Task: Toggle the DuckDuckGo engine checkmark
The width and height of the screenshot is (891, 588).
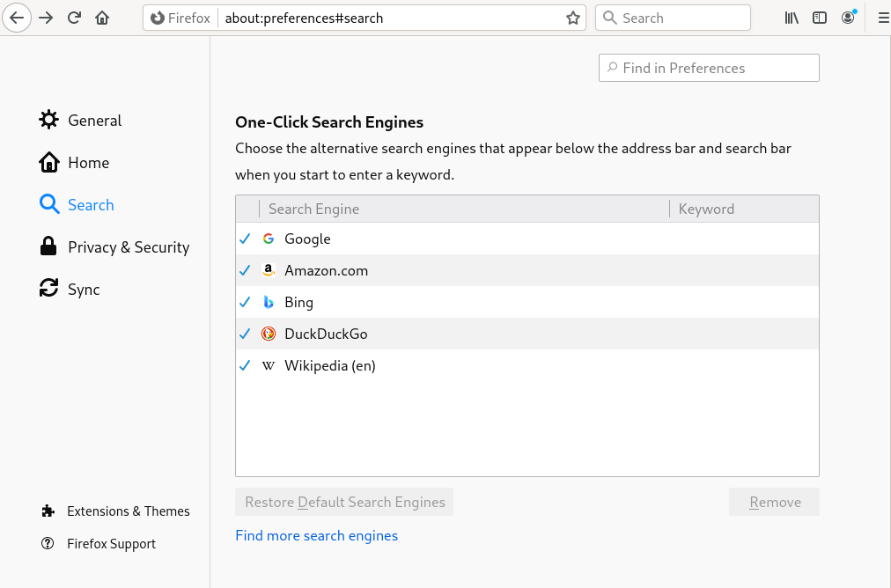Action: pyautogui.click(x=245, y=334)
